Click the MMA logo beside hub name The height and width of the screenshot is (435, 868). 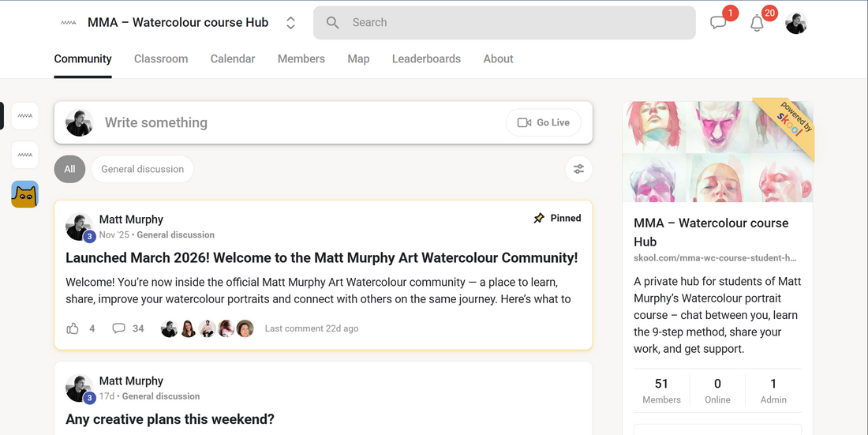[x=69, y=23]
